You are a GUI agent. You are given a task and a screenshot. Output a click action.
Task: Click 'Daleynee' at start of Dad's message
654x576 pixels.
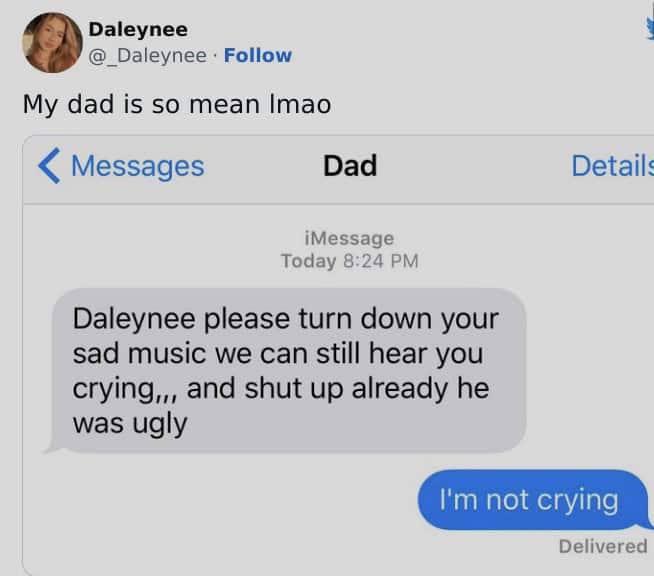click(x=134, y=320)
